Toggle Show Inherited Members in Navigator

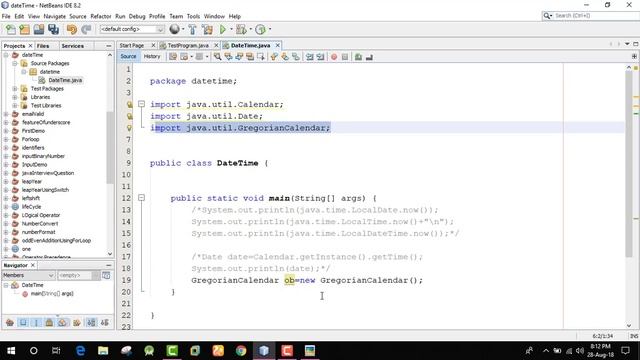[x=10, y=322]
